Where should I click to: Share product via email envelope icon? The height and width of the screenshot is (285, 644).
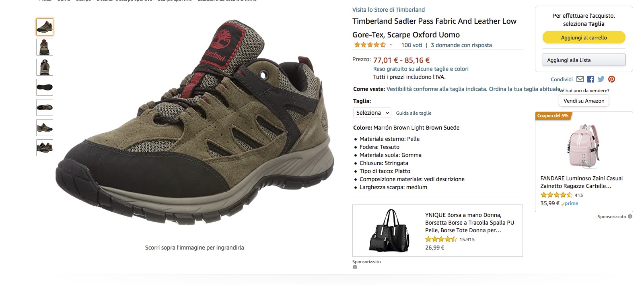580,79
